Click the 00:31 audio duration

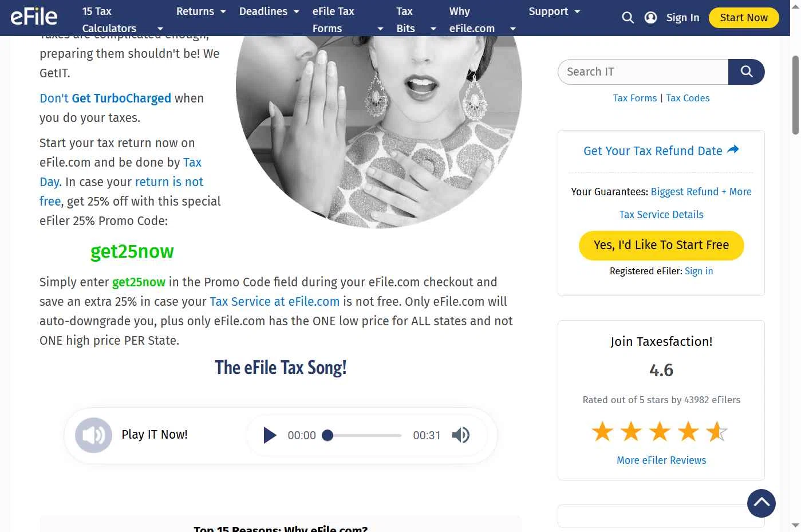click(427, 435)
